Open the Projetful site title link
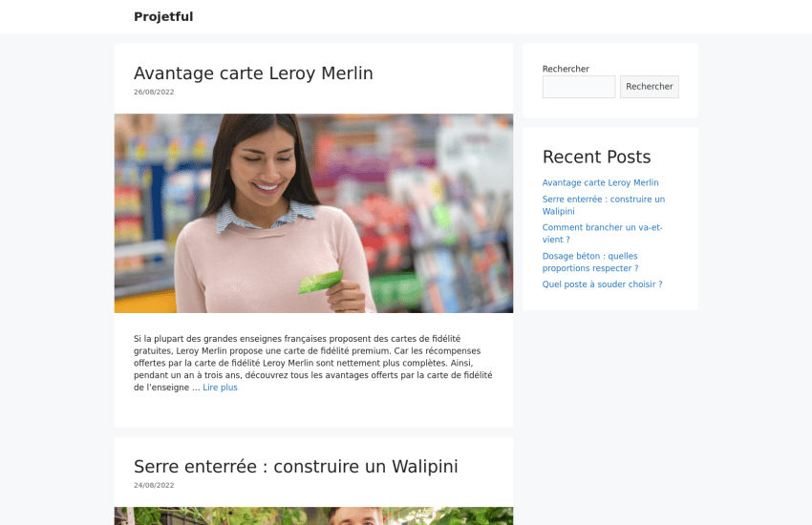The image size is (812, 525). (163, 16)
